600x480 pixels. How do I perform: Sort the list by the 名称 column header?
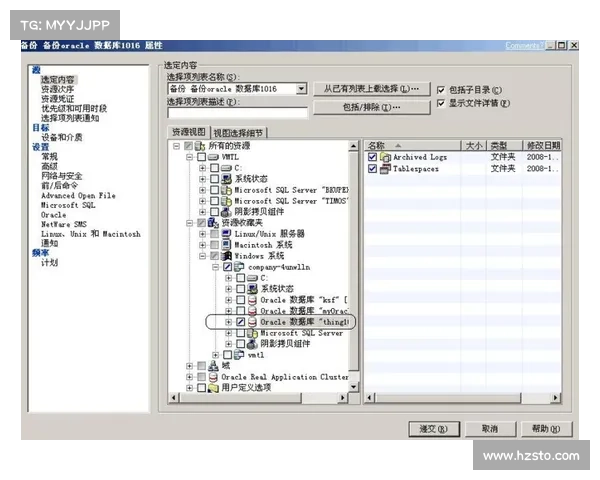[x=412, y=145]
